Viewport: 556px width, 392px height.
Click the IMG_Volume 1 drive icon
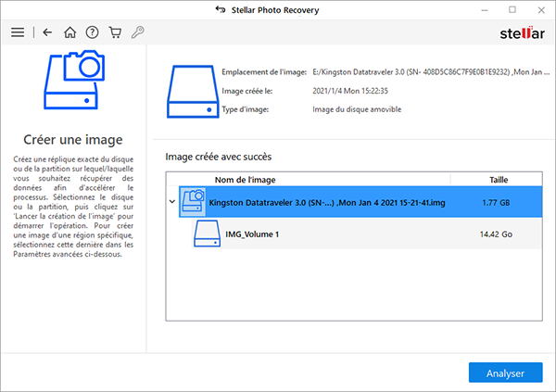pos(207,234)
